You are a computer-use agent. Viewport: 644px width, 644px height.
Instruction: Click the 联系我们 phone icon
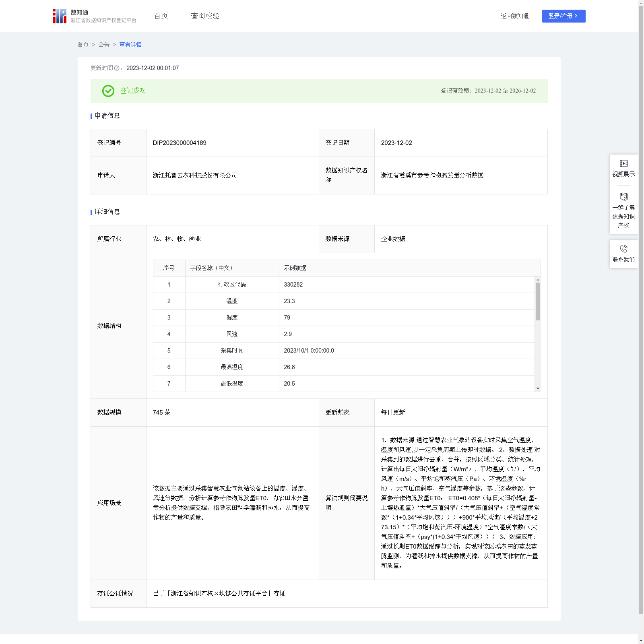tap(623, 249)
